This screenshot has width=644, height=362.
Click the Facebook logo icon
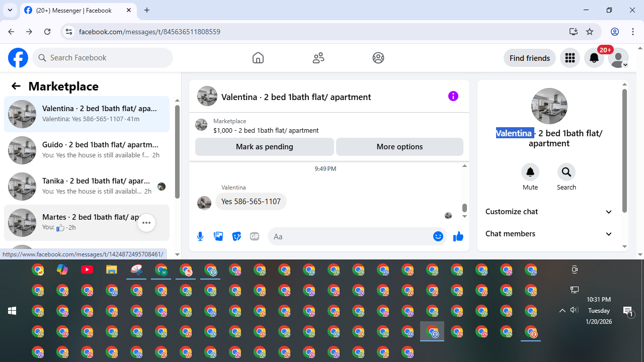point(18,58)
